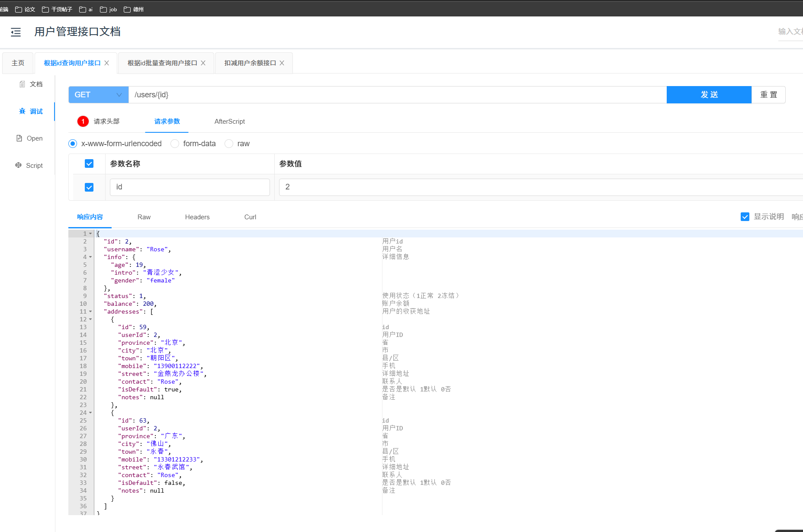Open the 德州 bookmark folder
Viewport: 803px width, 532px height.
coord(134,10)
